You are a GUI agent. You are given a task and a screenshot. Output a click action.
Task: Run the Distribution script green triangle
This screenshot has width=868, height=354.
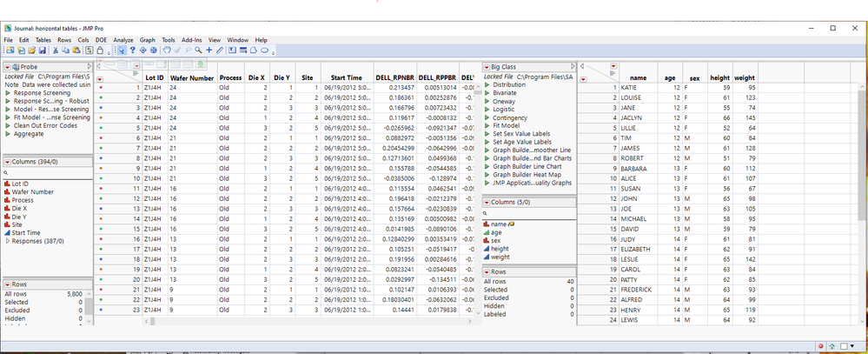pyautogui.click(x=487, y=84)
